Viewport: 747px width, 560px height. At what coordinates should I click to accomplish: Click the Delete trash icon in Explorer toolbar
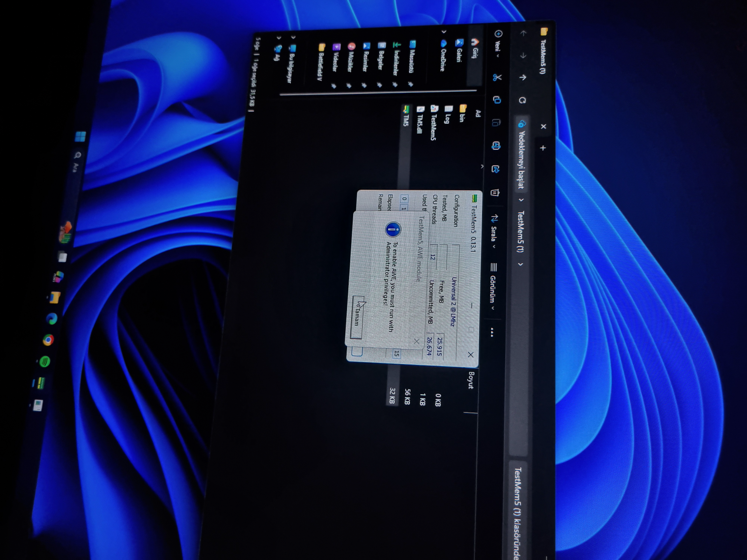click(x=495, y=193)
